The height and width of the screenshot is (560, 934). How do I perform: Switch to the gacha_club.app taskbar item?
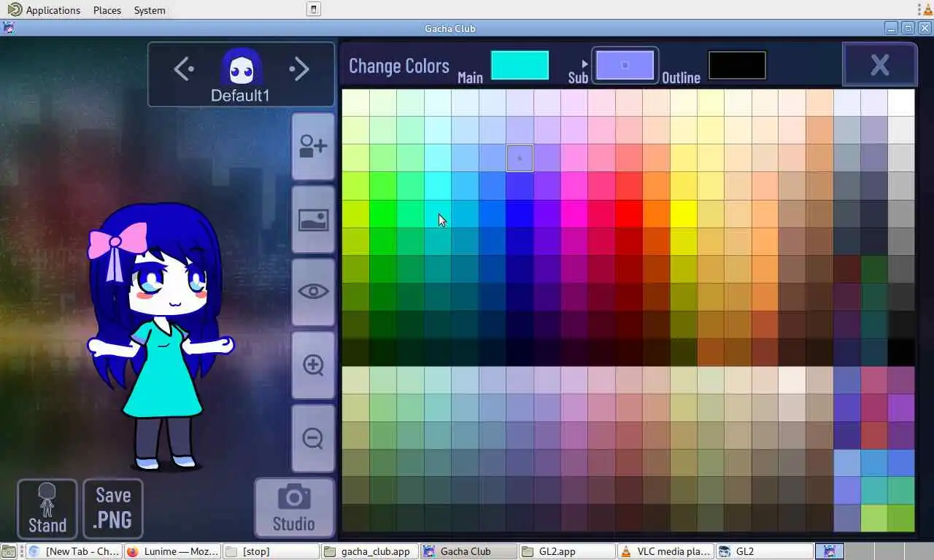tap(369, 551)
